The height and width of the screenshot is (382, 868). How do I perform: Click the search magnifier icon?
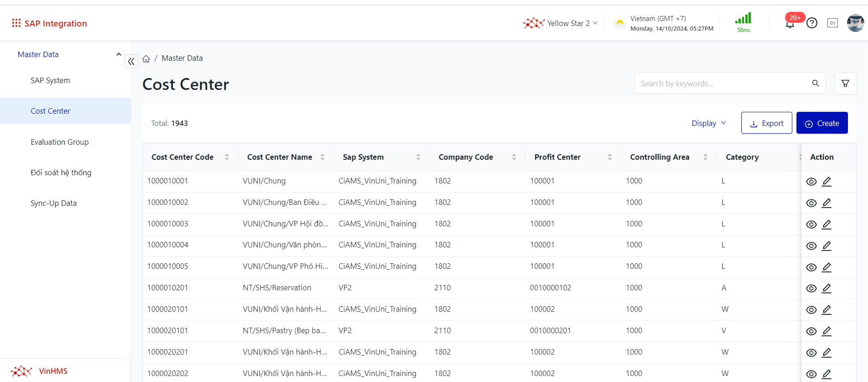[x=816, y=84]
